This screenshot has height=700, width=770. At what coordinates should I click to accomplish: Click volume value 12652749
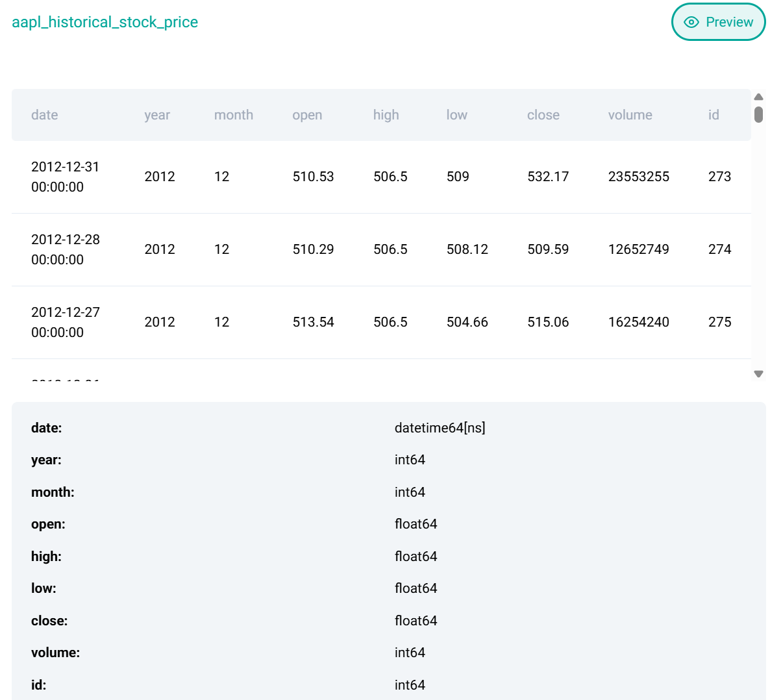tap(638, 249)
